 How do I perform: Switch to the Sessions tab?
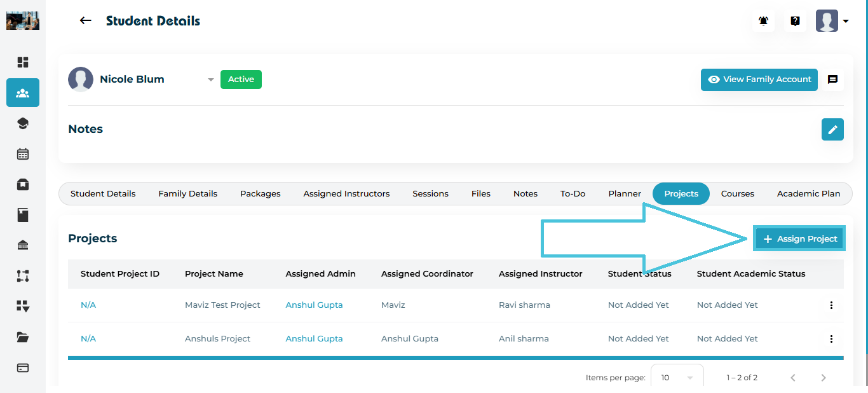430,193
